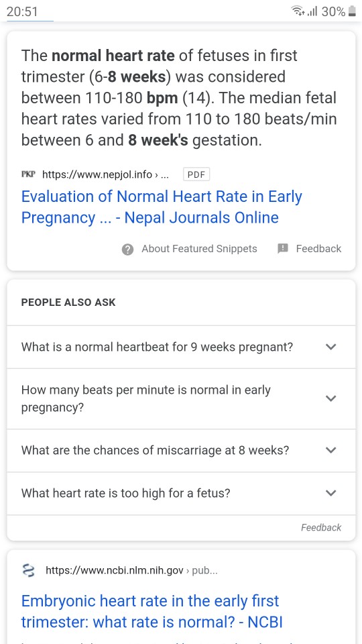Tap the PKP favicon for nepjol.info
This screenshot has height=644, width=362.
(28, 174)
